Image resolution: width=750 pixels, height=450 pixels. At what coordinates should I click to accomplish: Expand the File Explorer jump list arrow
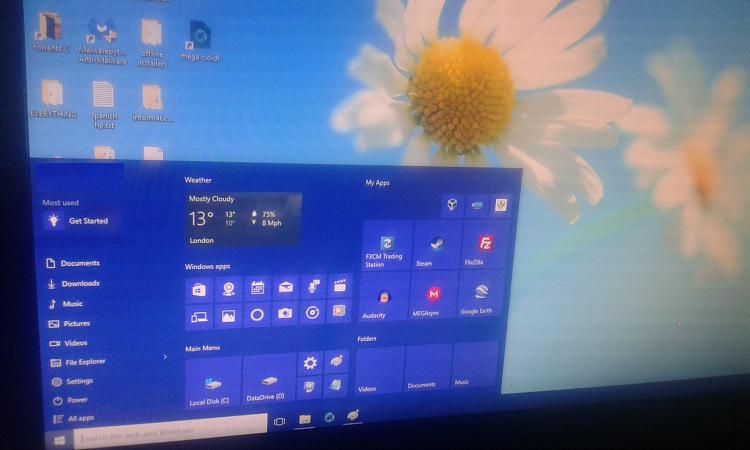tap(165, 357)
